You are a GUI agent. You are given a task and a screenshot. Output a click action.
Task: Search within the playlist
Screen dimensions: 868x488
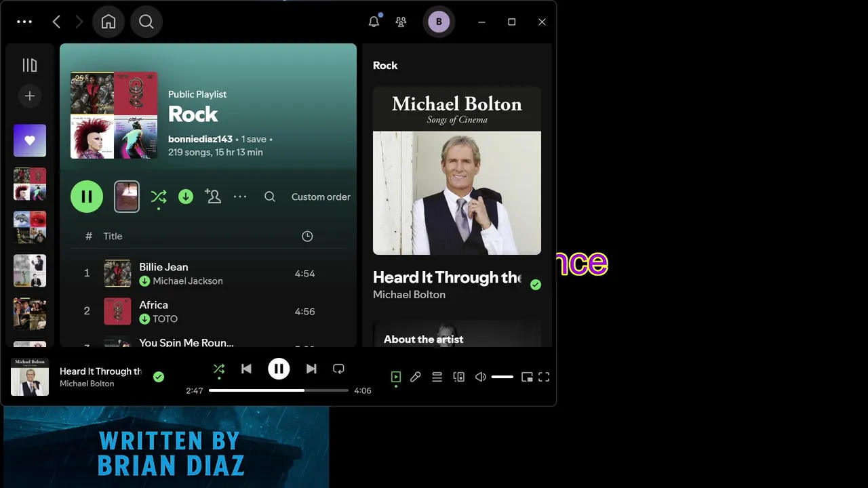pos(270,197)
